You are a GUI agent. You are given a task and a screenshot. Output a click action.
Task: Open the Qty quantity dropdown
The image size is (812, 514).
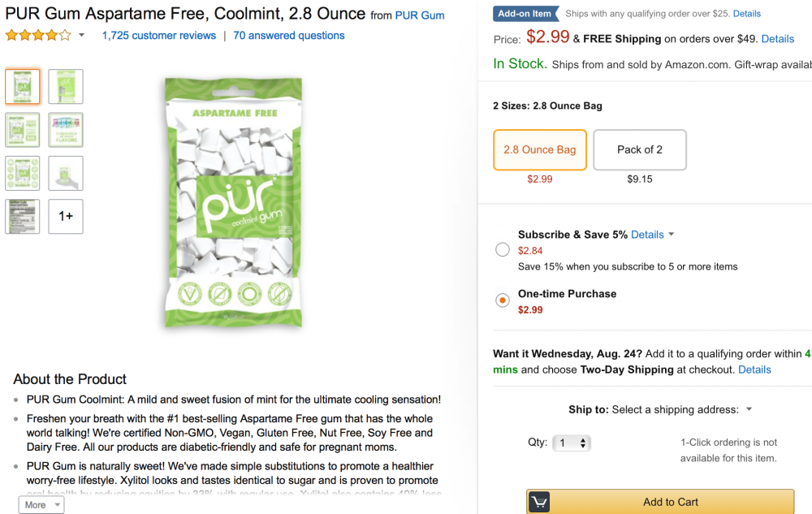point(572,443)
